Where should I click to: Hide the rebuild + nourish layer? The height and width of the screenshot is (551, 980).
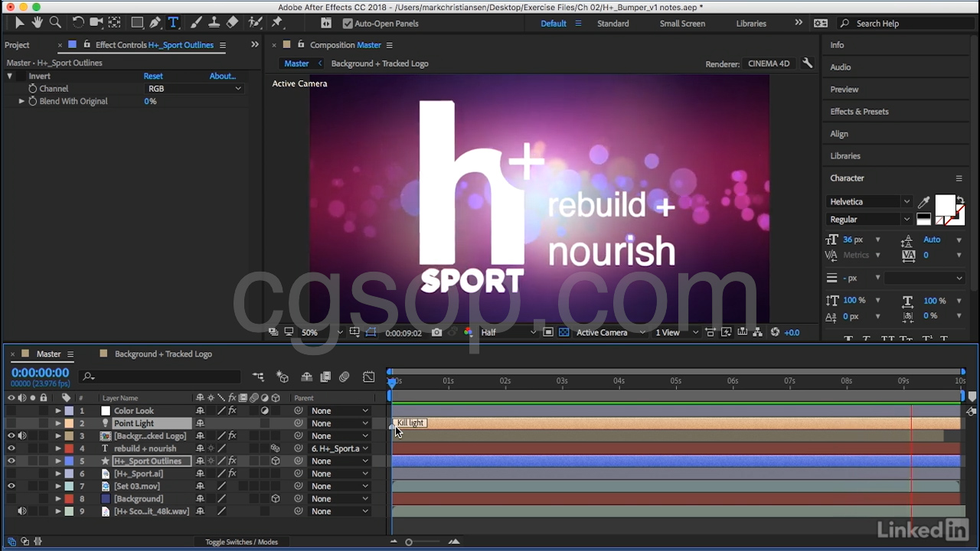point(11,448)
